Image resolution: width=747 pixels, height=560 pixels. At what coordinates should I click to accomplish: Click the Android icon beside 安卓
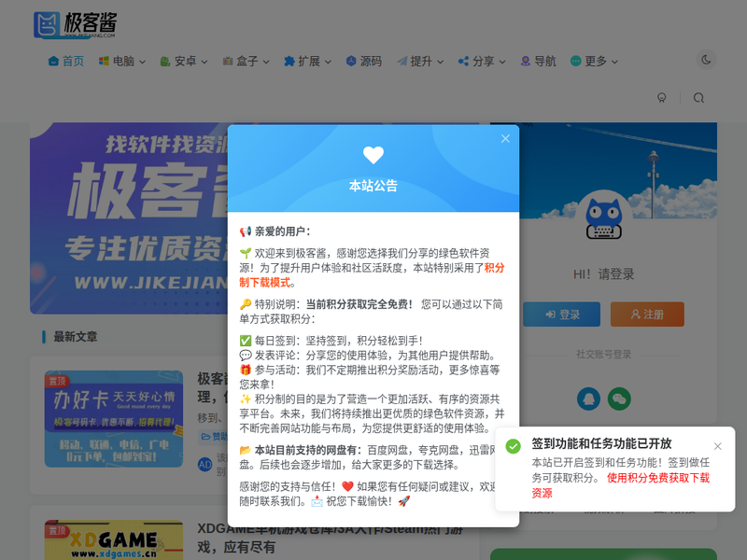[x=165, y=61]
